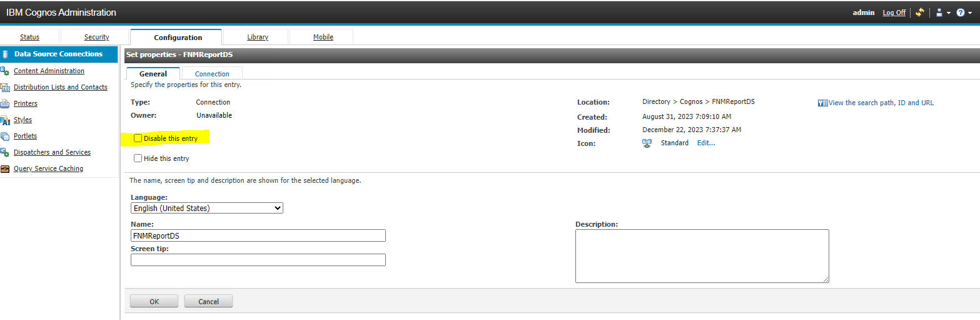Expand the help menu dropdown arrow
This screenshot has height=320, width=980.
click(970, 13)
